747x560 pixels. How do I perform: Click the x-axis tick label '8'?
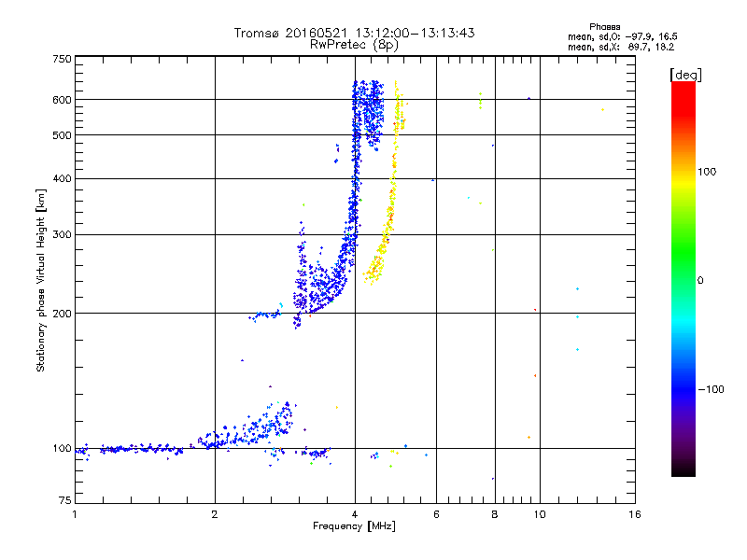coord(495,514)
